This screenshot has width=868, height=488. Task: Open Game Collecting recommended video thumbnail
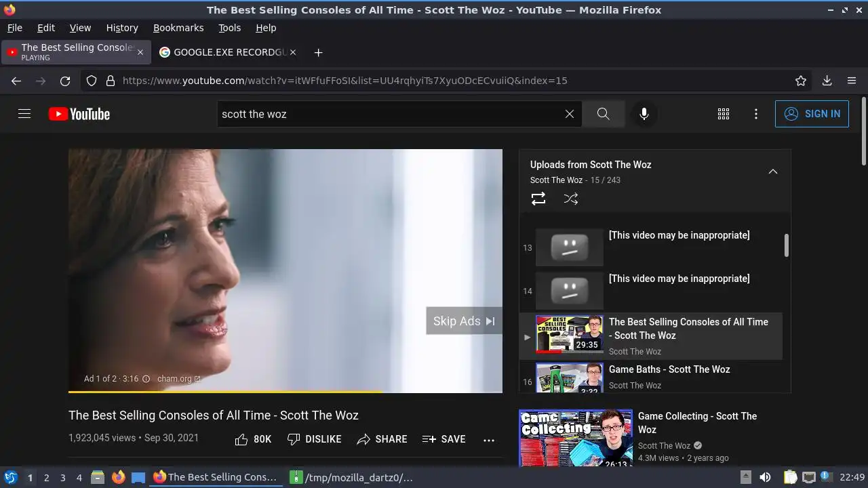(x=576, y=438)
